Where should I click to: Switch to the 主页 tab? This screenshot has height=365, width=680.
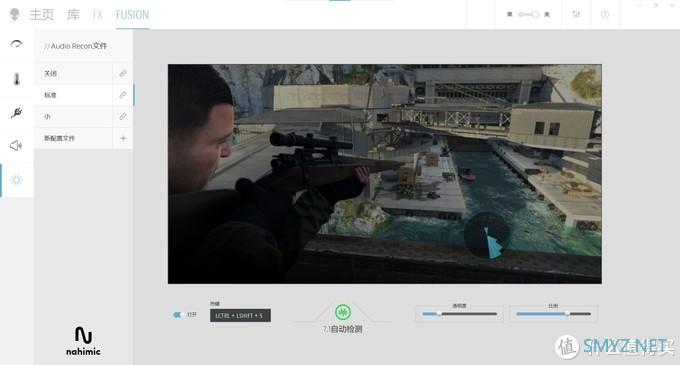[x=42, y=15]
